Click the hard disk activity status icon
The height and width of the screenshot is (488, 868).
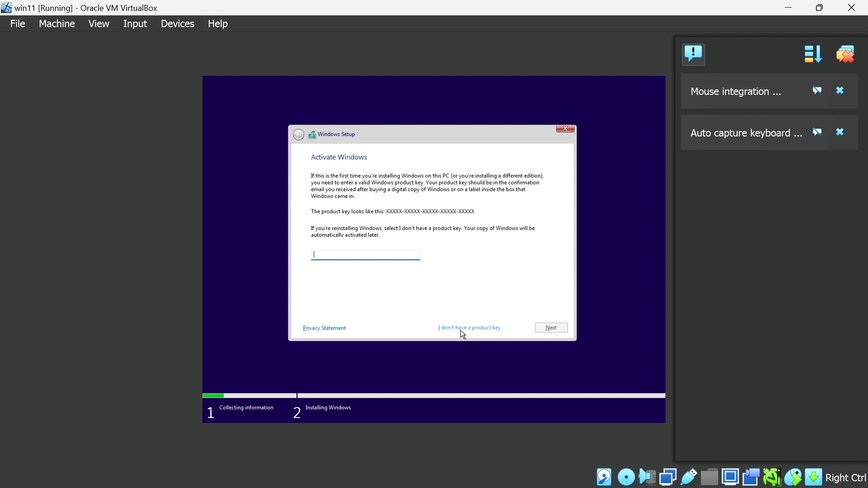tap(604, 477)
